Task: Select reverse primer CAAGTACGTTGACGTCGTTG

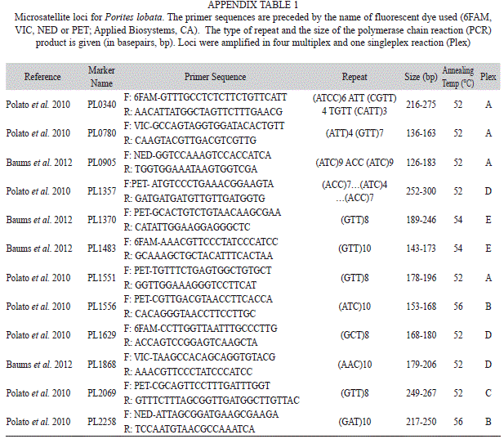Action: [195, 141]
